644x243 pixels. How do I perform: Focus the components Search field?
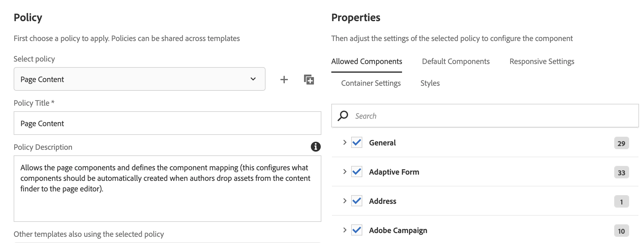(x=493, y=116)
